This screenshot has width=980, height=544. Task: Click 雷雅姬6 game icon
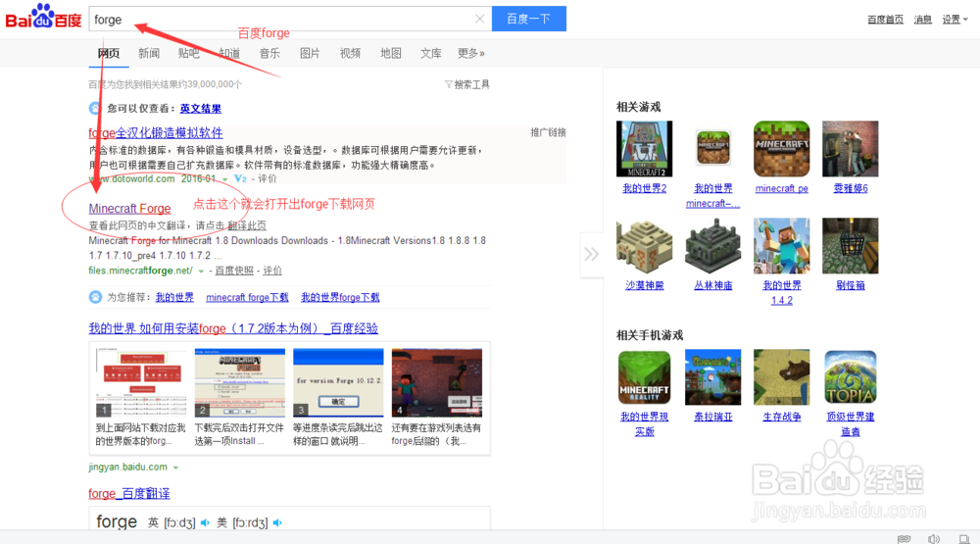[851, 149]
